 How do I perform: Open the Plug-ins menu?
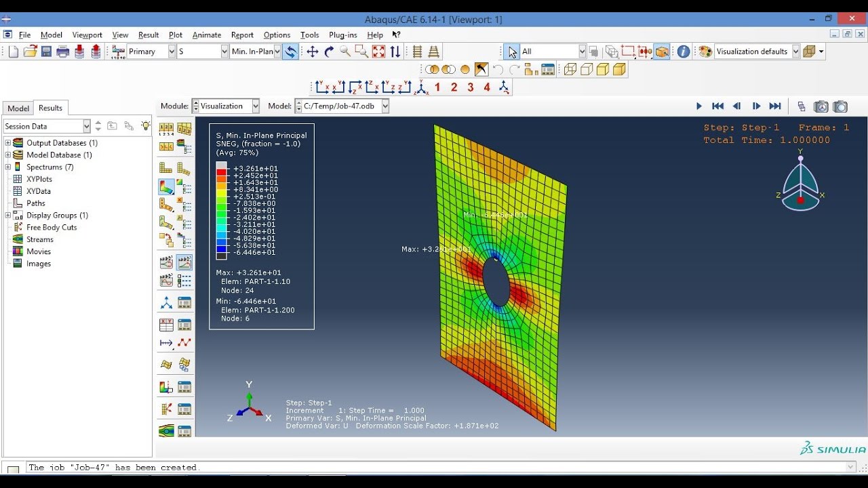[343, 35]
